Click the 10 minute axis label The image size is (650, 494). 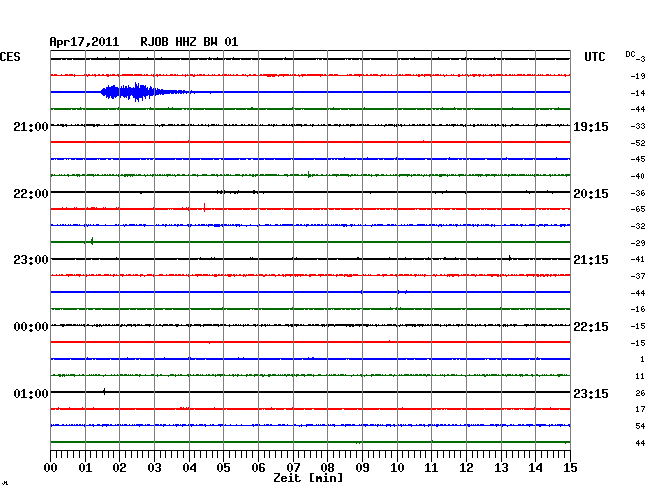(397, 467)
